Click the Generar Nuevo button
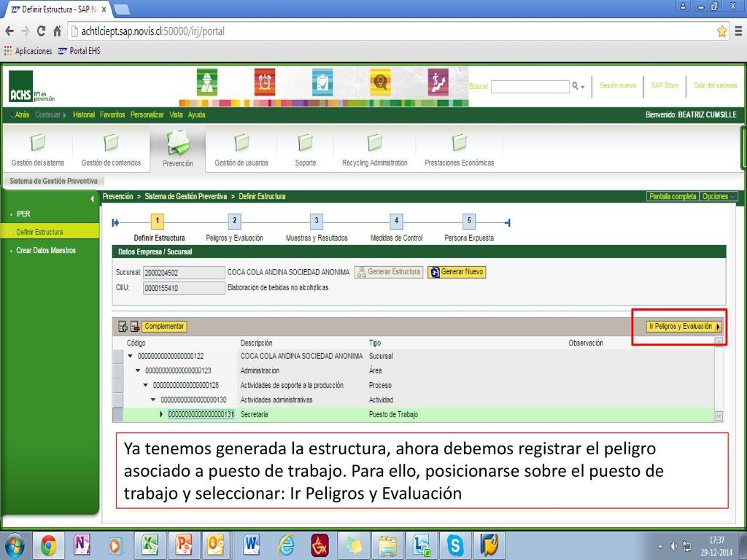The width and height of the screenshot is (747, 560). click(457, 272)
